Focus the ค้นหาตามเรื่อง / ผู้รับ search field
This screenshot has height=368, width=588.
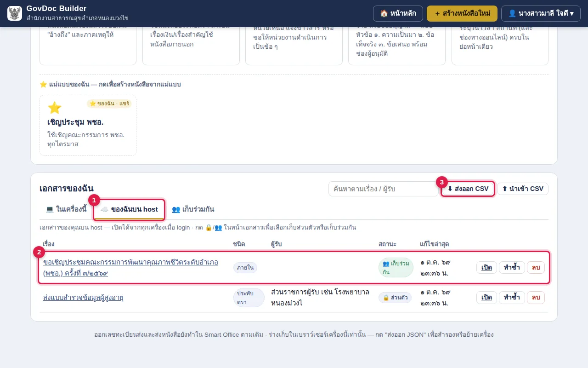tap(384, 189)
